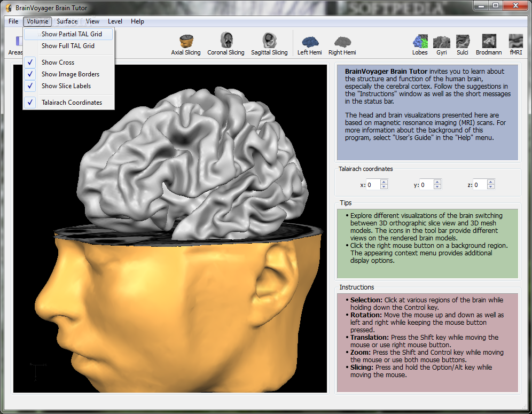Screen dimensions: 532x414
Task: Select the Axial Slicing tool
Action: point(185,45)
